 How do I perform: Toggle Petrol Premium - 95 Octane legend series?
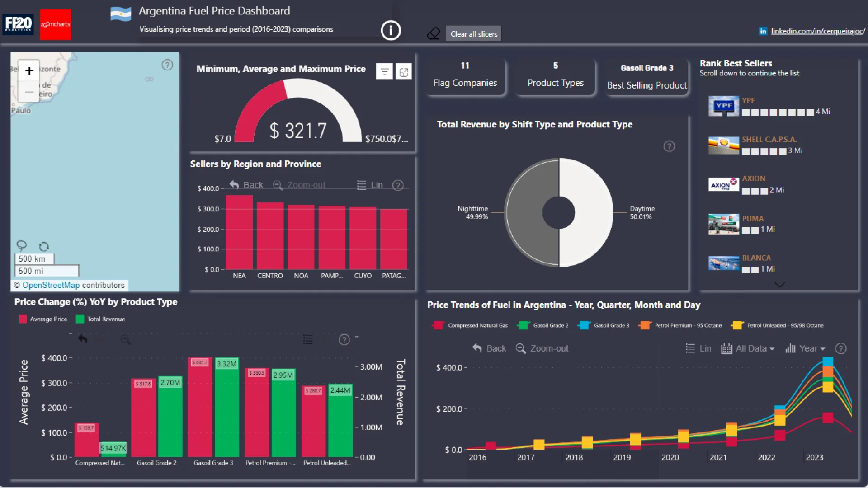[x=680, y=325]
